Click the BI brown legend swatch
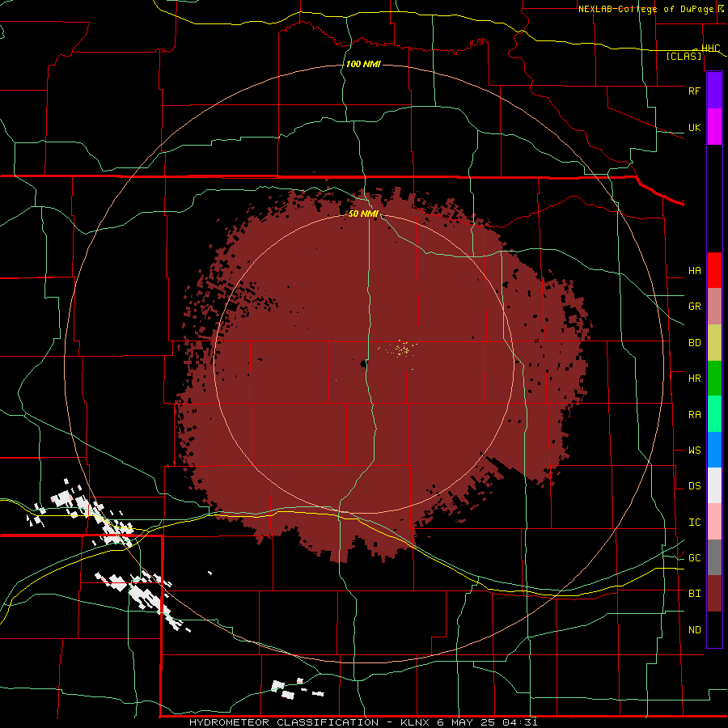Viewport: 728px width, 728px height. pos(714,594)
